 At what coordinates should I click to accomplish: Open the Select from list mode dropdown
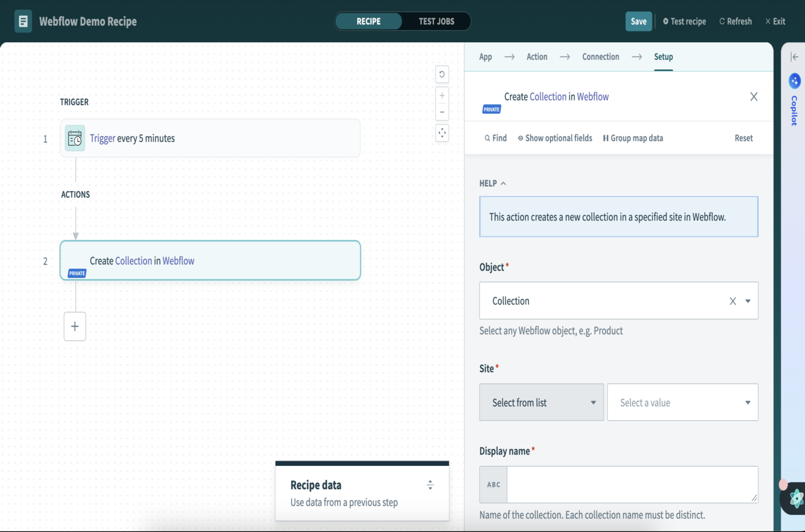[541, 402]
